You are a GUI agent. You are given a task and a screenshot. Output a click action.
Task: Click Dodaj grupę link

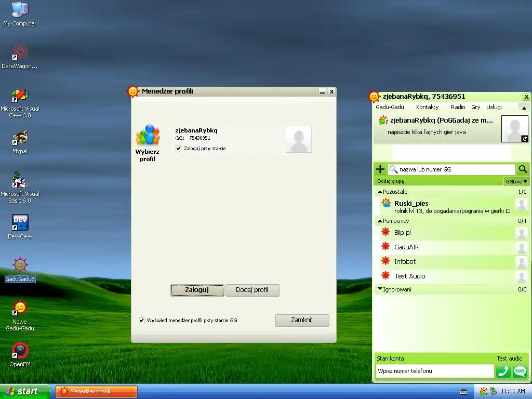[391, 181]
